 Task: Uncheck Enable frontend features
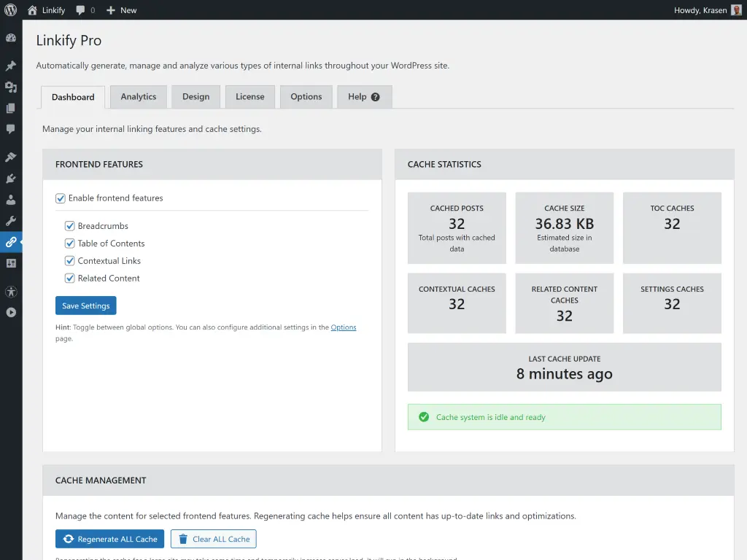pos(60,198)
